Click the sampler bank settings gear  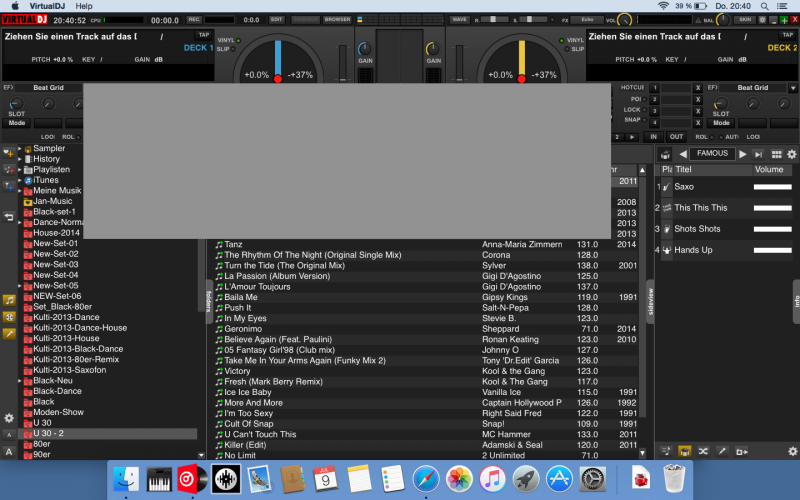791,154
